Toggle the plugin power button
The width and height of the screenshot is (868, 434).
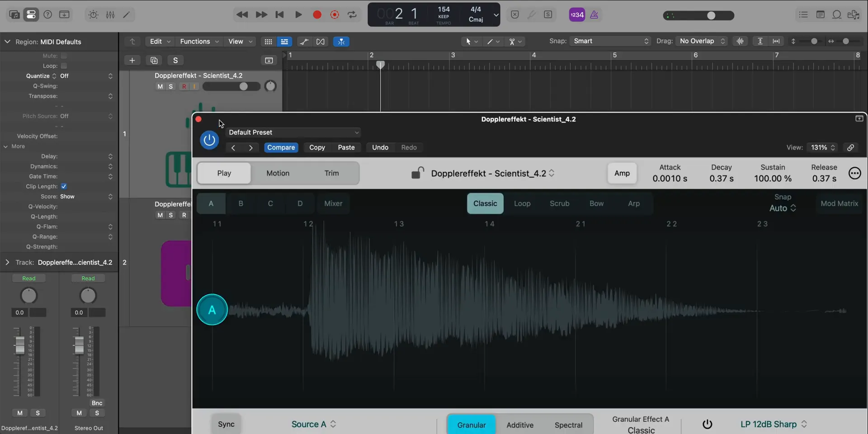coord(209,140)
